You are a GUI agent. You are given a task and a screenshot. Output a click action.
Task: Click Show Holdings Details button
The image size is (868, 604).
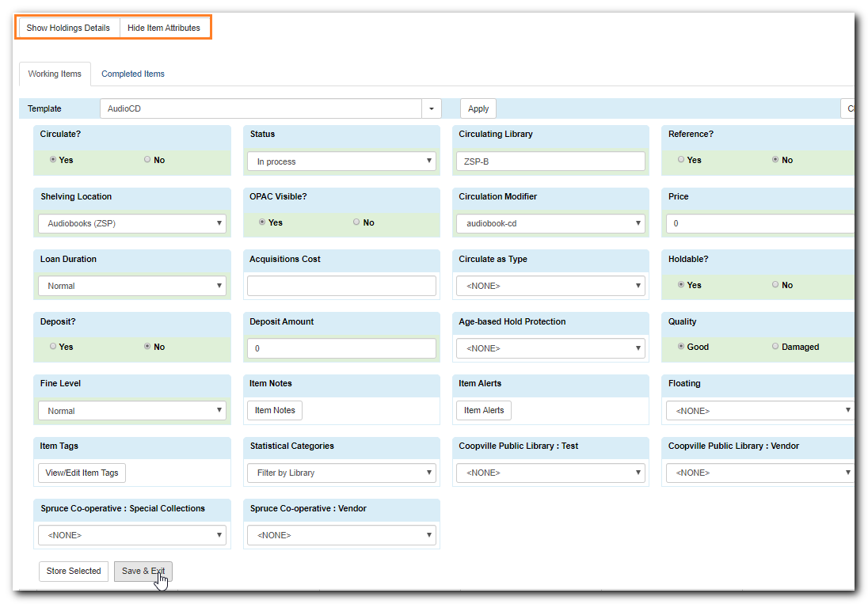point(68,28)
